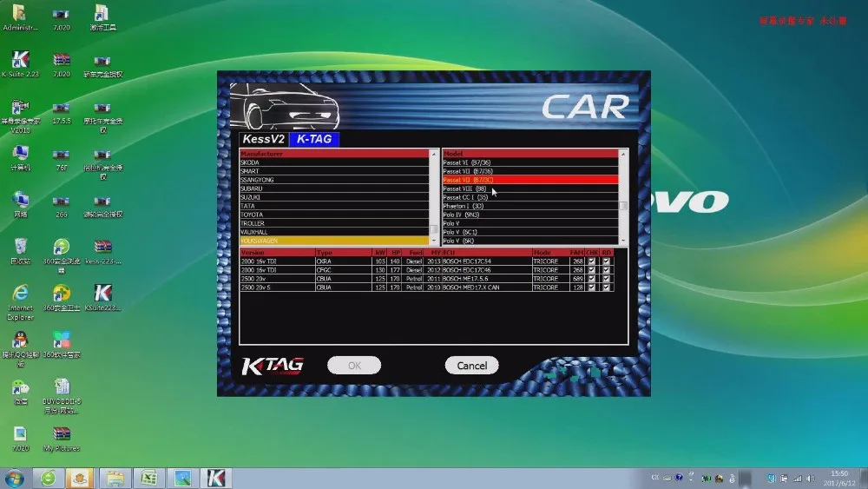
Task: Select SSANGYONG in the Manufacturer list
Action: click(x=334, y=180)
